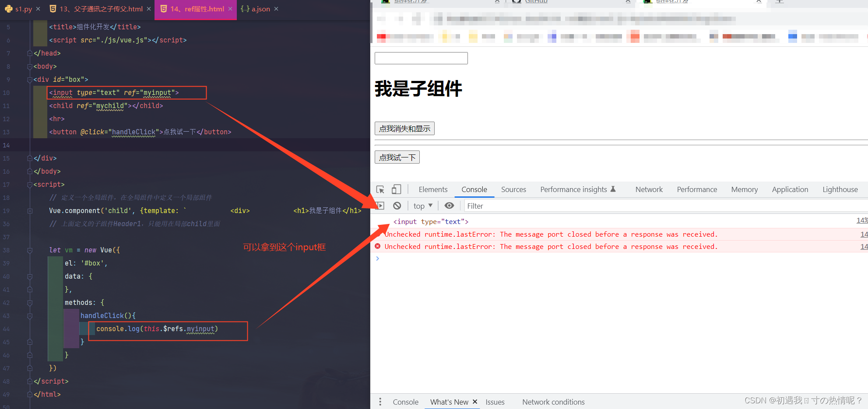Expand the folded Vue.component block at line 19
This screenshot has height=409, width=868.
tap(30, 210)
